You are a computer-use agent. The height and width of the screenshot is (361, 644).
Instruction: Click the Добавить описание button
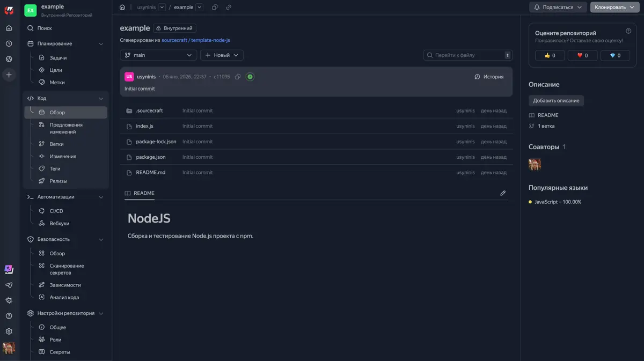[x=556, y=100]
